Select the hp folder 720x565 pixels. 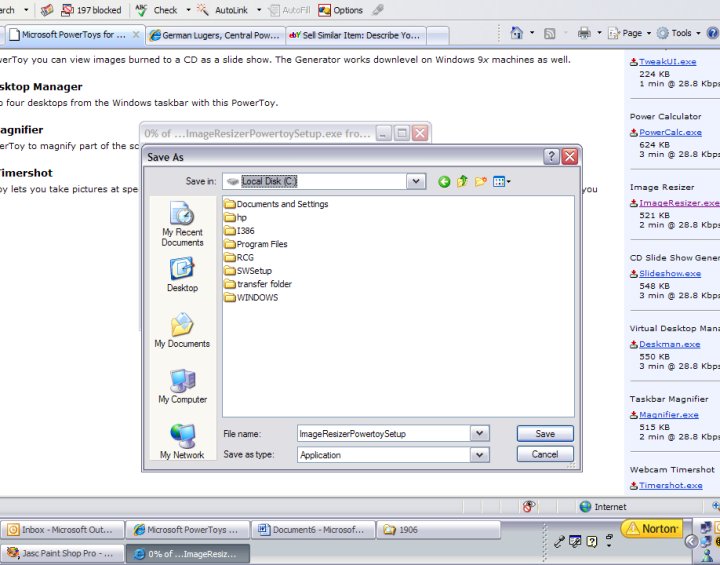[236, 217]
